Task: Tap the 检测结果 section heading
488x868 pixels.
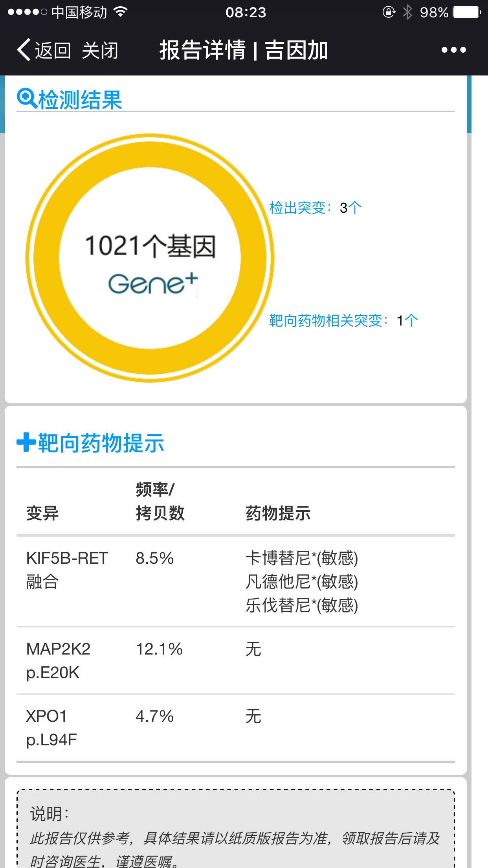Action: (80, 99)
